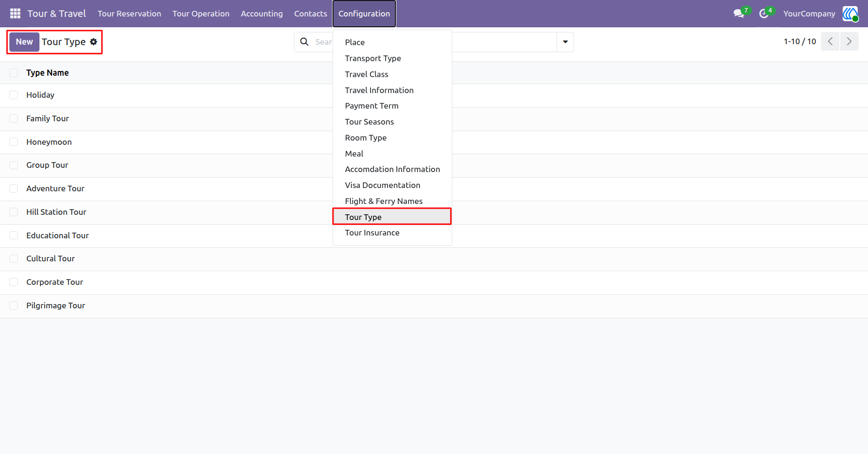
Task: Open the Tour Operation menu
Action: click(201, 14)
